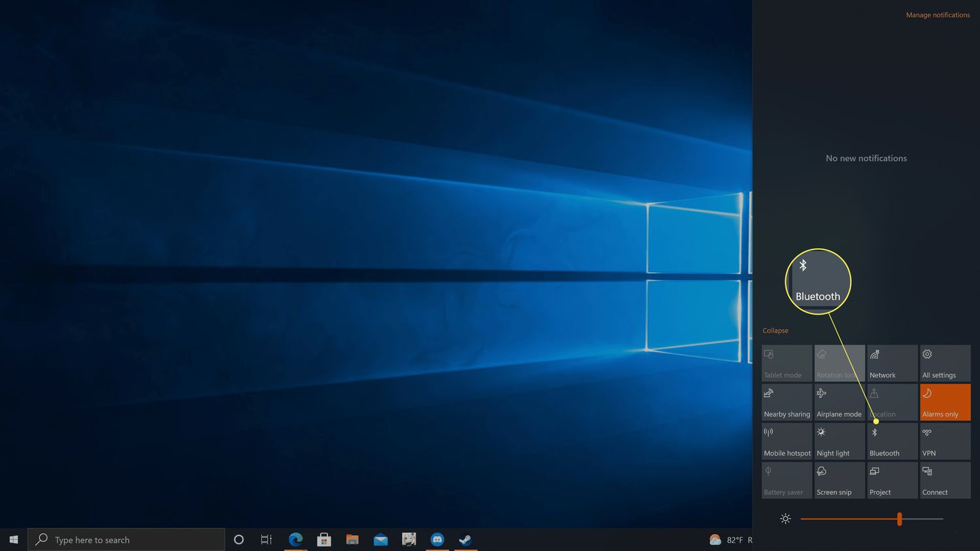Open Microsoft Store from taskbar
Viewport: 980px width, 551px height.
pyautogui.click(x=323, y=540)
